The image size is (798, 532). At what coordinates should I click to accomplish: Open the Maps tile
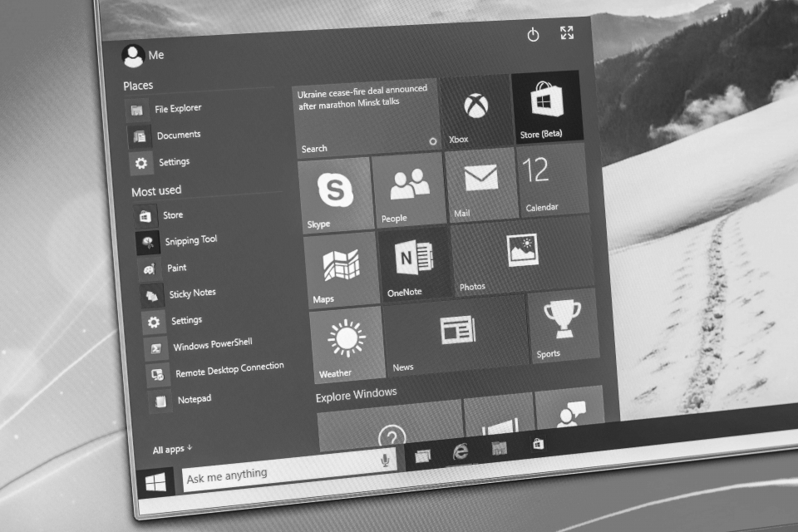tap(342, 270)
